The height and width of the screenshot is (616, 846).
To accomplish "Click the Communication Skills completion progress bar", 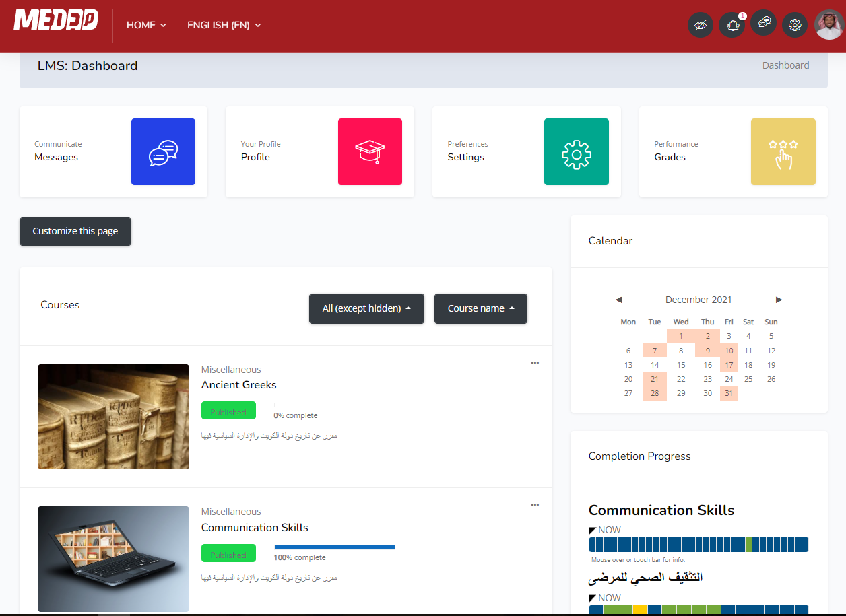I will point(698,544).
